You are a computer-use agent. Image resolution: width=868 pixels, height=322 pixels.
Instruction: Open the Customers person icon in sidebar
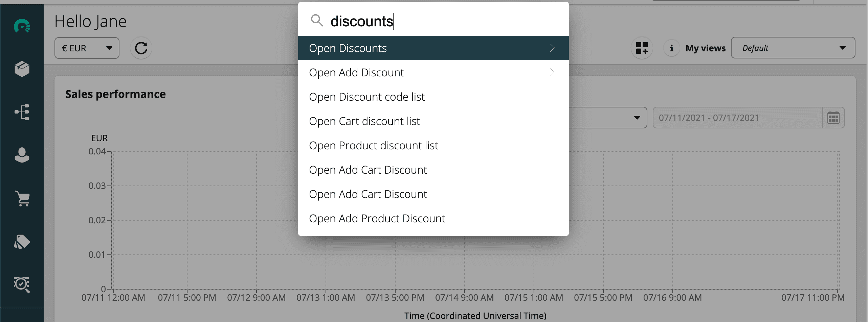[x=22, y=155]
